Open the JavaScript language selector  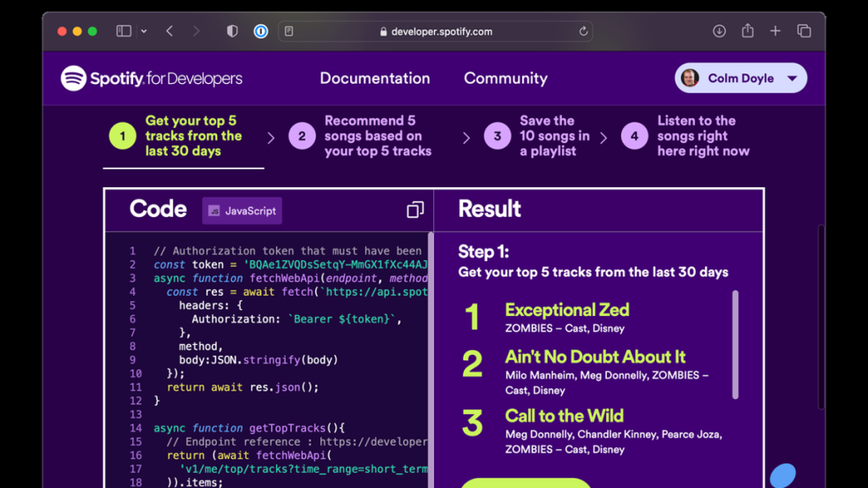point(242,211)
